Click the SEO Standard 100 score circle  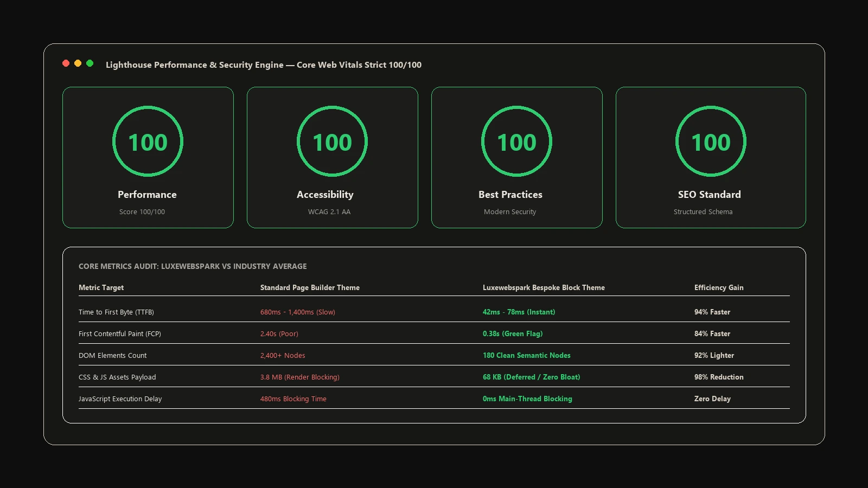(x=711, y=142)
